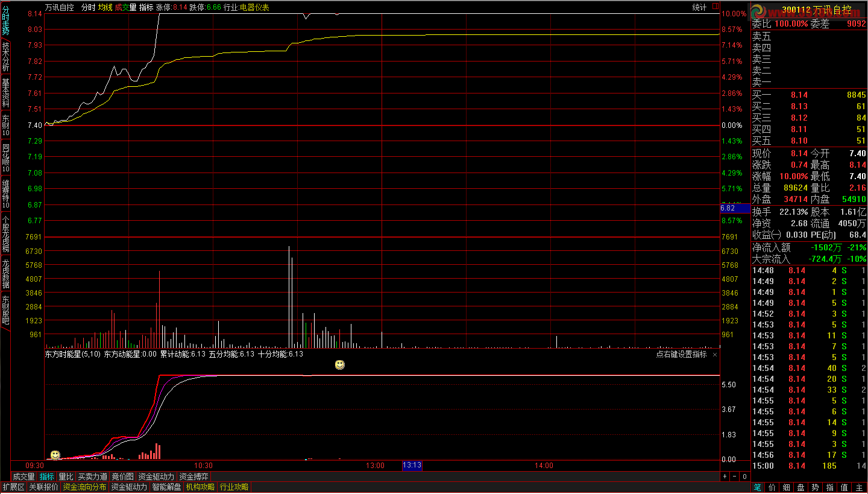The height and width of the screenshot is (494, 868).
Task: Switch to 技术分析 sidebar tab
Action: (5, 57)
